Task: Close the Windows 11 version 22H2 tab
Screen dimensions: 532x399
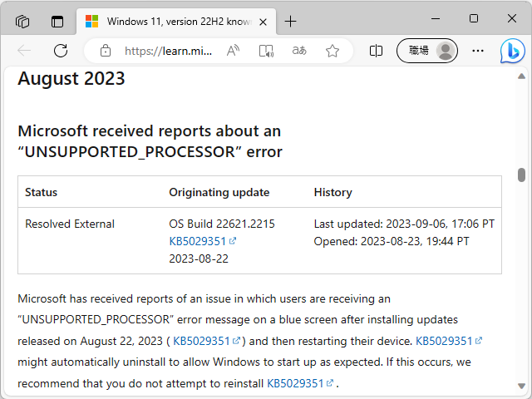Action: [263, 22]
